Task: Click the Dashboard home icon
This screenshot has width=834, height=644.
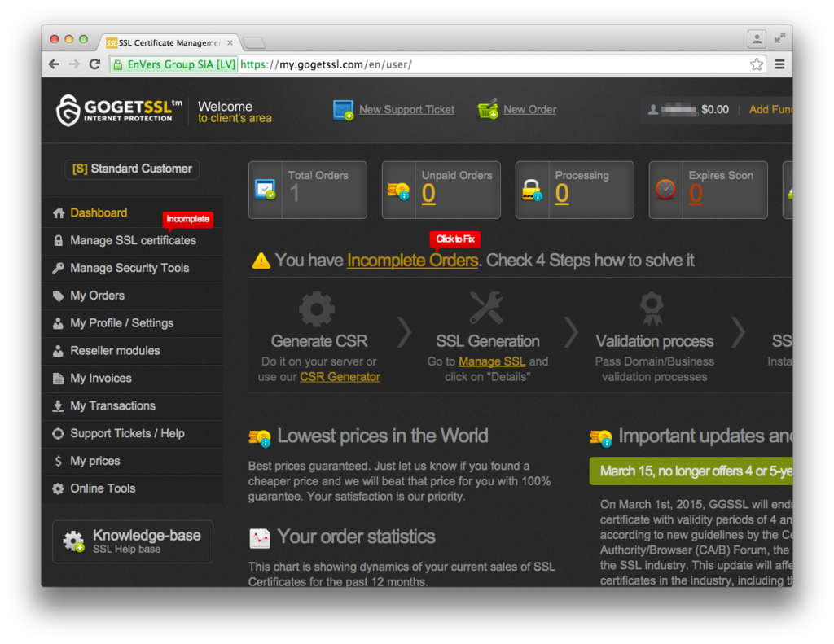Action: tap(59, 213)
